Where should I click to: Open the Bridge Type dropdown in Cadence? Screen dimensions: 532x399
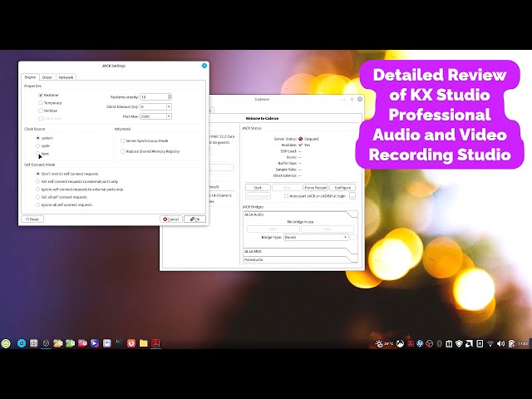coord(316,237)
